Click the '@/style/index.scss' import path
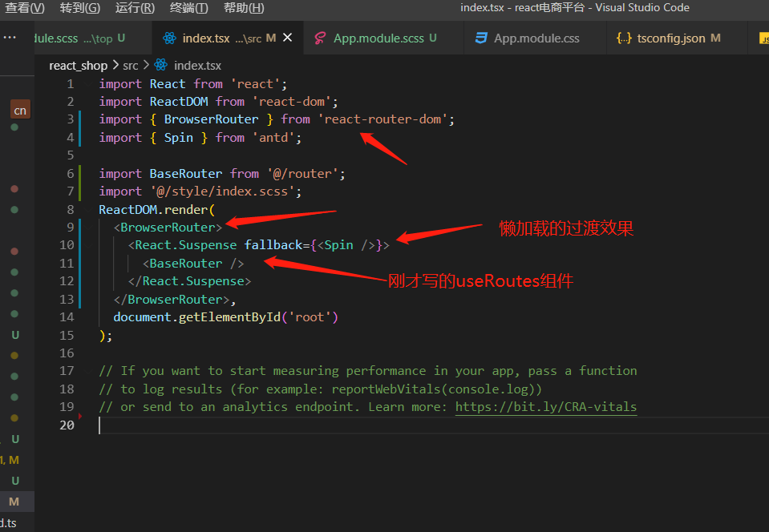This screenshot has width=769, height=532. point(223,191)
